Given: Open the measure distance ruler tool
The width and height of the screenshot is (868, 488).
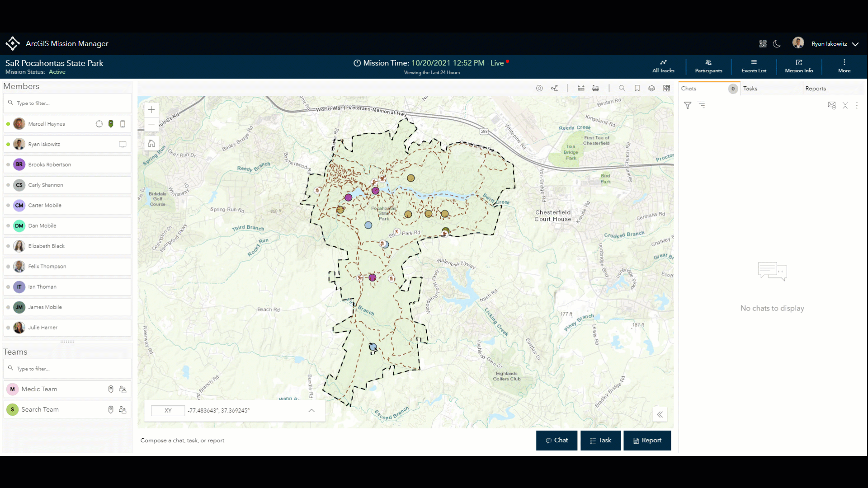Looking at the screenshot, I should coord(581,89).
